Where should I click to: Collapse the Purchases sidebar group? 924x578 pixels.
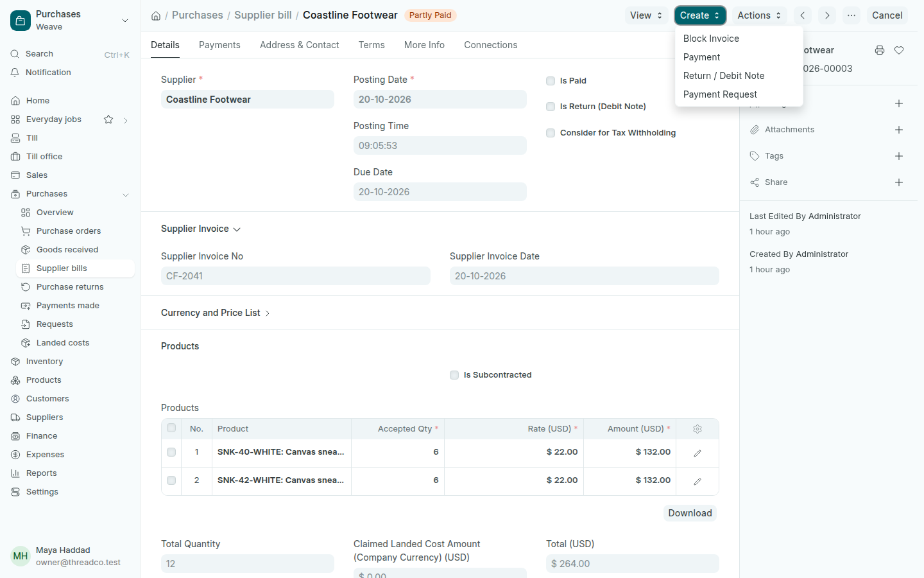(126, 195)
